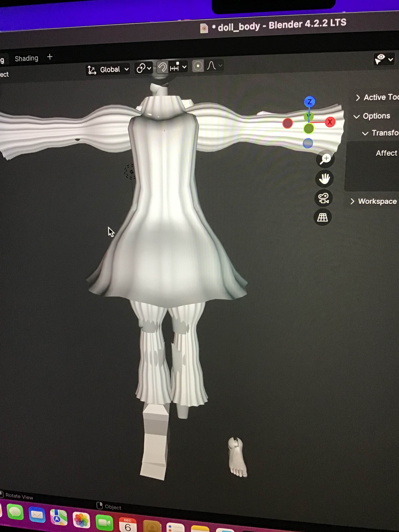Switch to the Shading workspace tab
399x532 pixels.
(26, 59)
